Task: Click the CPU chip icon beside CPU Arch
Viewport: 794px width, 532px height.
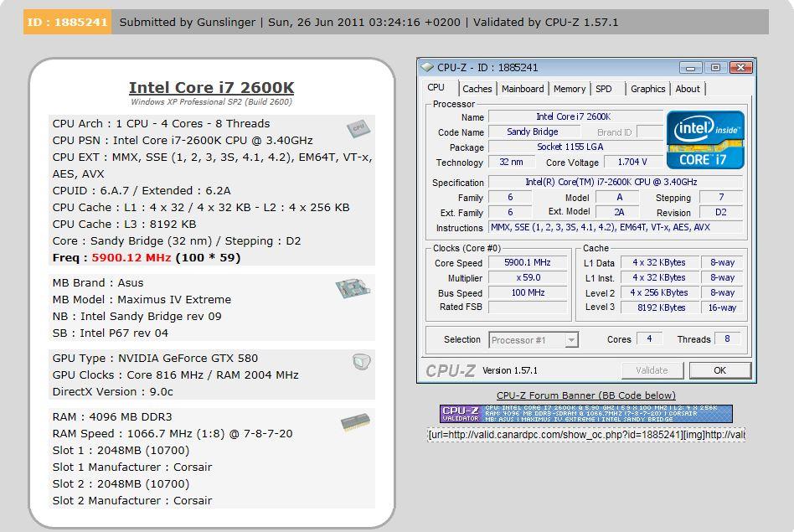Action: coord(358,129)
